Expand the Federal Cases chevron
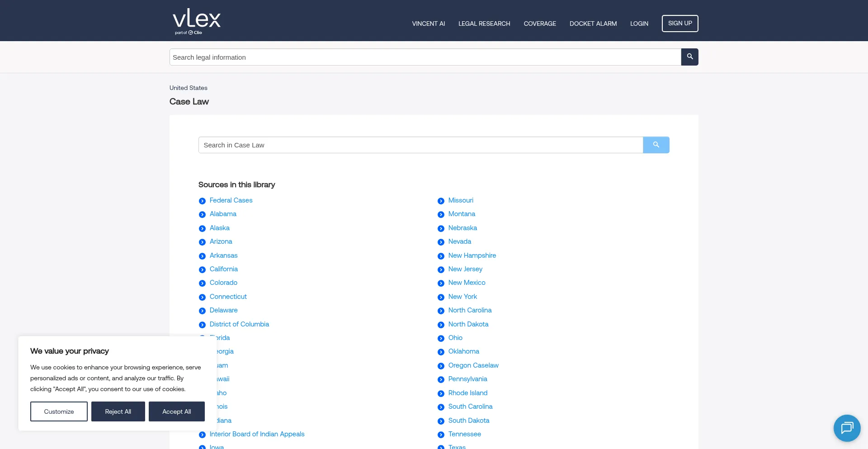This screenshot has width=868, height=449. click(x=202, y=201)
